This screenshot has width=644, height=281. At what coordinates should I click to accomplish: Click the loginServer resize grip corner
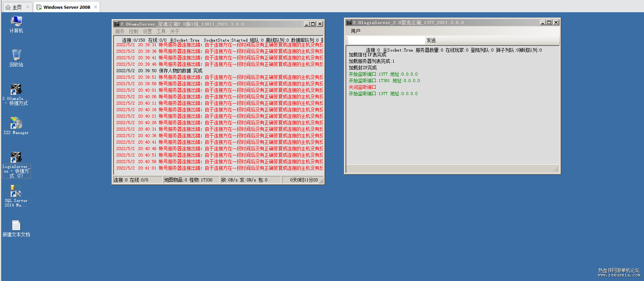(x=556, y=170)
